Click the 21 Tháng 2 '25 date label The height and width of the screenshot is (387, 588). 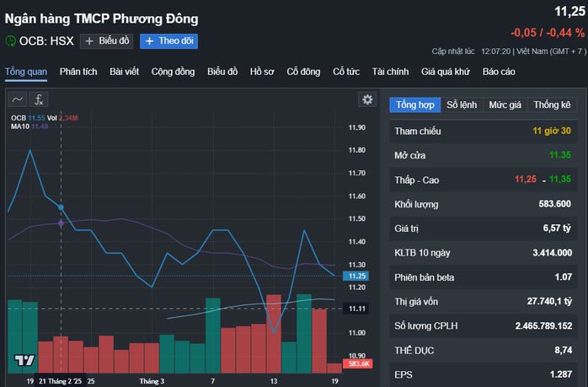[x=60, y=381]
